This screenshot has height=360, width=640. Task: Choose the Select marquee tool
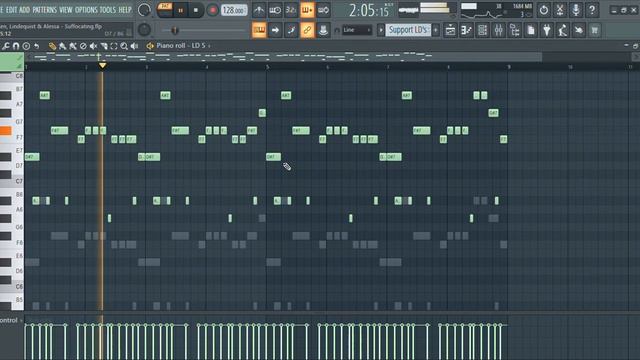[114, 46]
